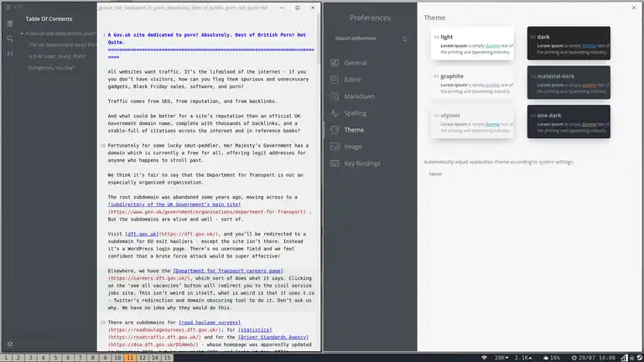Click the 'Traffic comes from SEO' paragraph

pos(193,101)
